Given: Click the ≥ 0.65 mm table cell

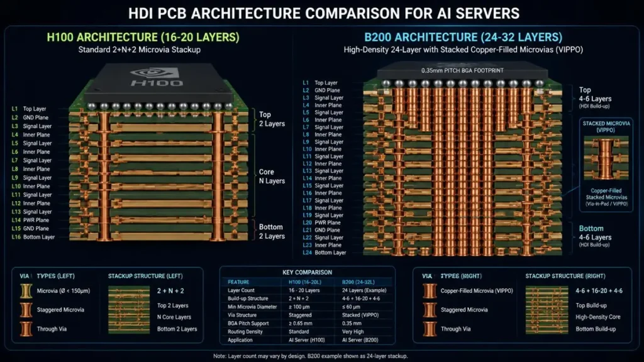Looking at the screenshot, I should tap(300, 323).
